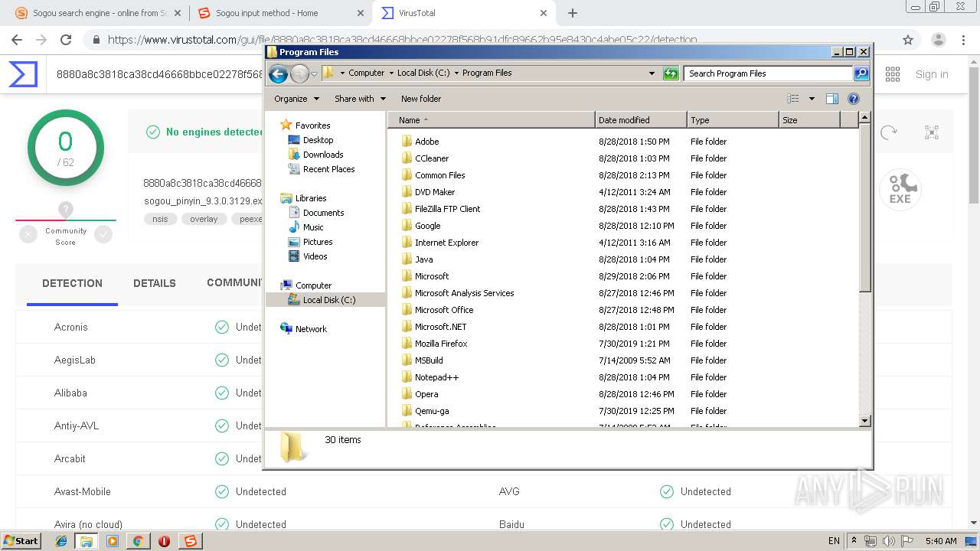Click the Sign in link on VirusTotal
The image size is (980, 551).
pos(932,74)
